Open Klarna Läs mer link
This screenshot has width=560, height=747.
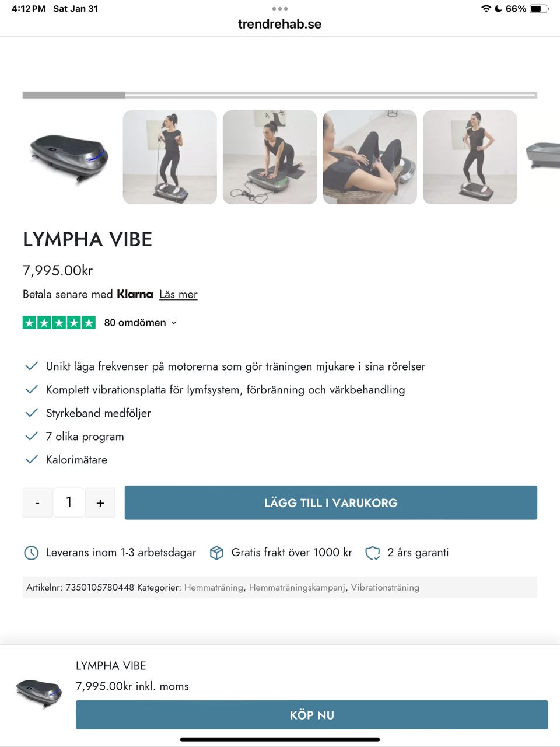pyautogui.click(x=178, y=294)
